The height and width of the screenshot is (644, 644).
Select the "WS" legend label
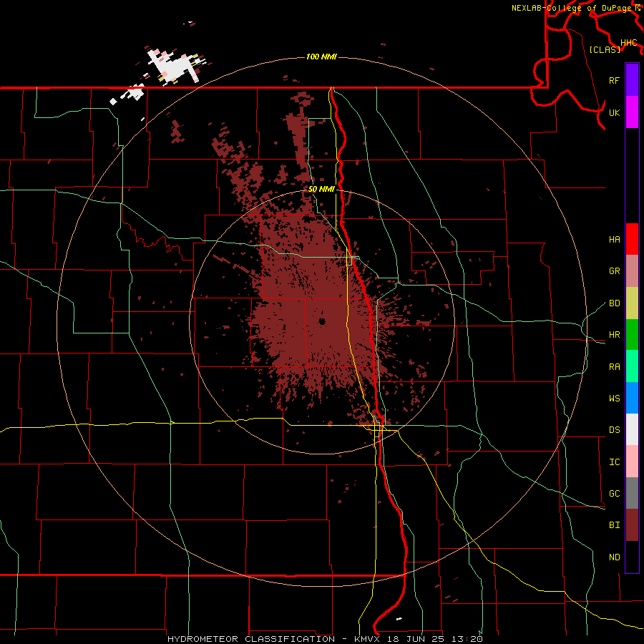pyautogui.click(x=614, y=399)
